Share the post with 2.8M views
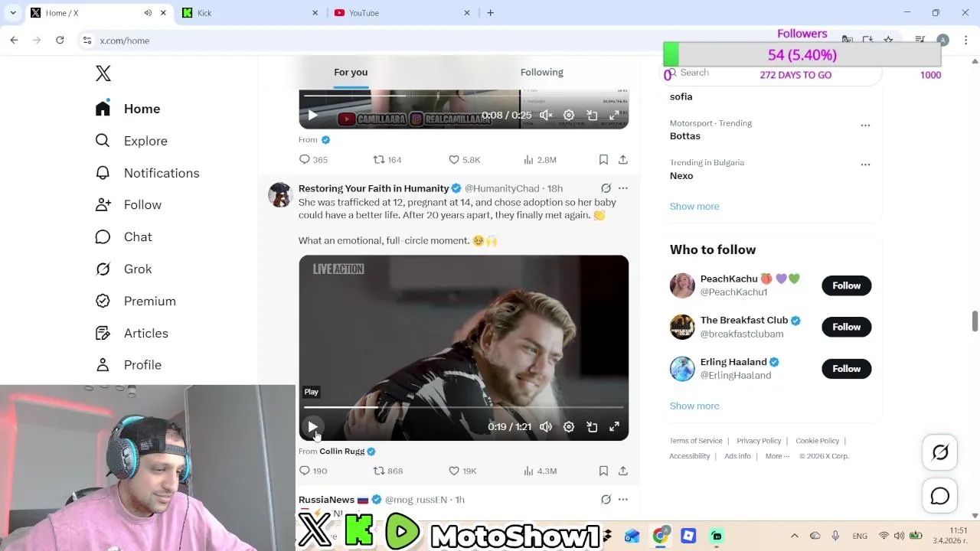980x551 pixels. pos(623,160)
